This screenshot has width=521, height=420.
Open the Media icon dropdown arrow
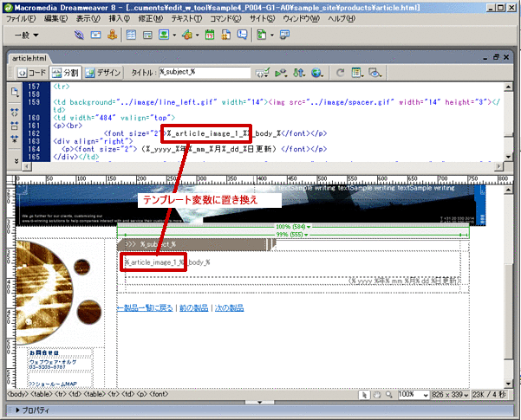click(197, 35)
